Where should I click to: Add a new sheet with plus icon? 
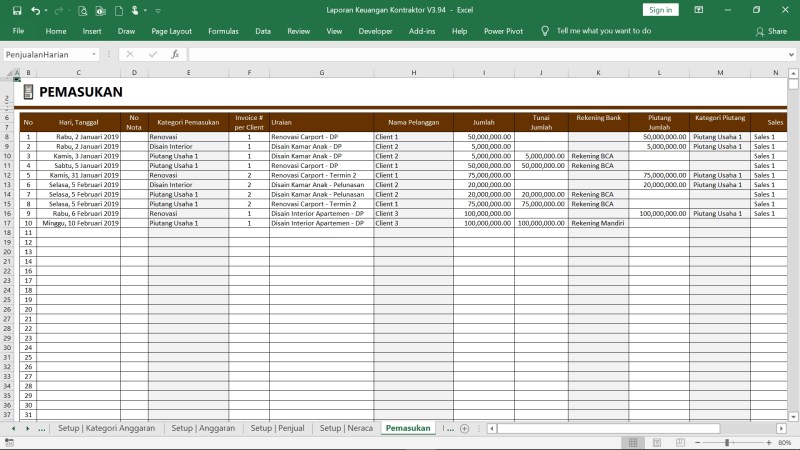(x=464, y=429)
